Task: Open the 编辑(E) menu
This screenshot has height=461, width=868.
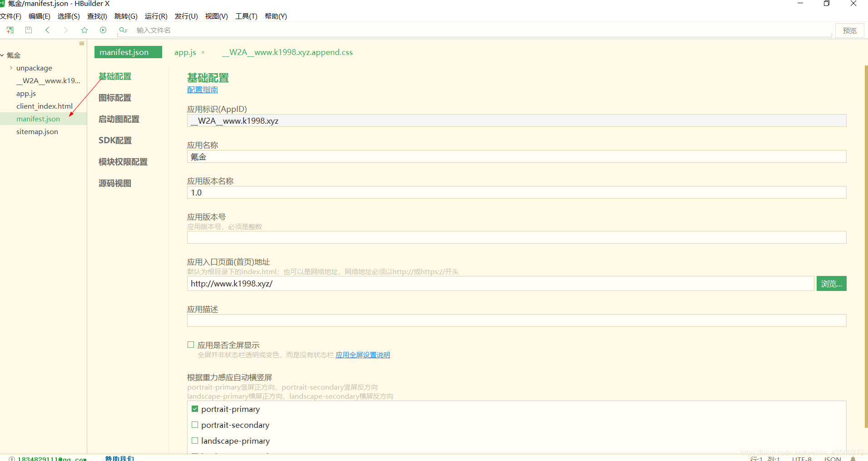Action: point(40,16)
